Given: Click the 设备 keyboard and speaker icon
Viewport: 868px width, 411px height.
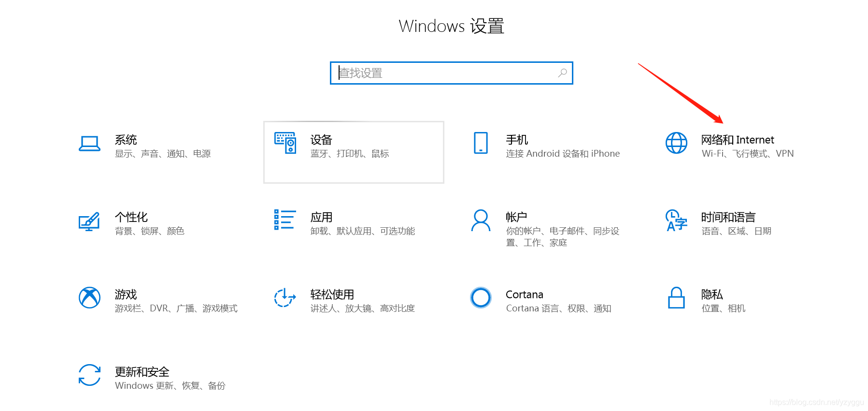Looking at the screenshot, I should [285, 143].
